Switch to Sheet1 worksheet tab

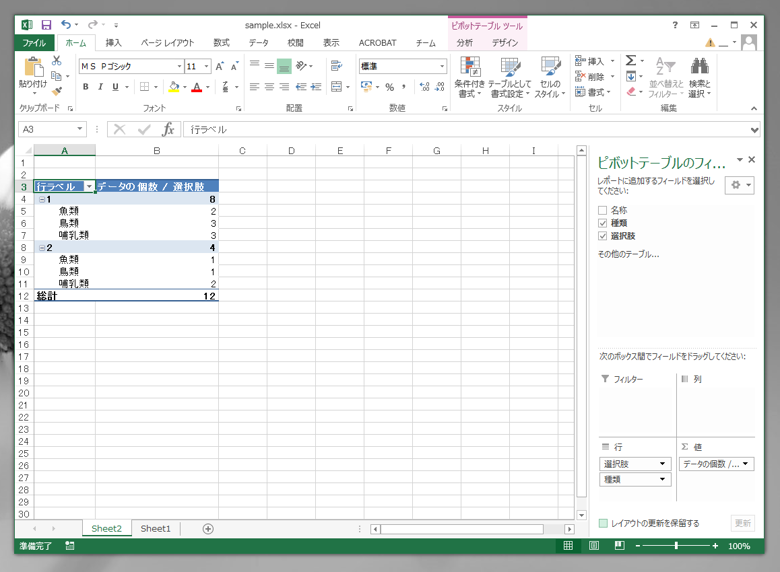(x=155, y=529)
